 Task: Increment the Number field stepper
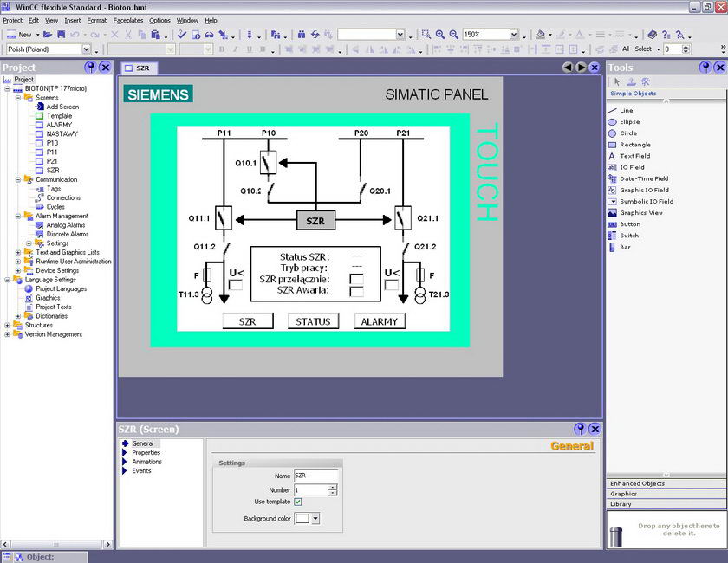pyautogui.click(x=333, y=487)
